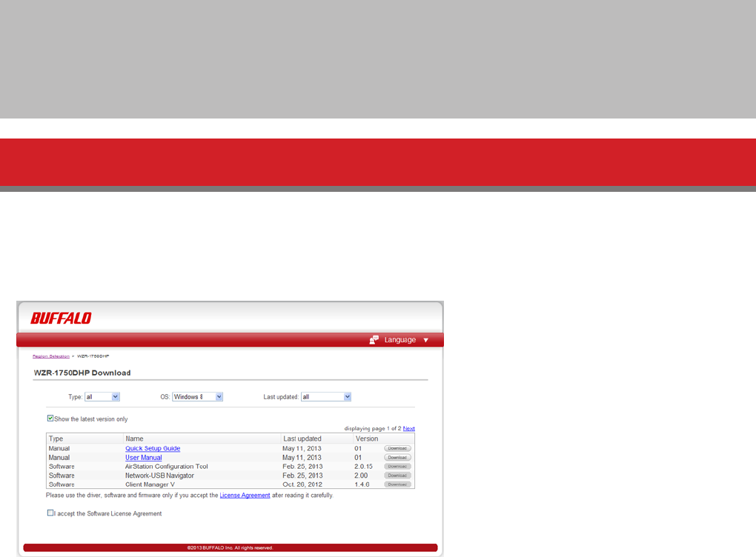Click the WZR-1750DHP Download heading
Viewport: 756px width, 557px height.
point(82,373)
